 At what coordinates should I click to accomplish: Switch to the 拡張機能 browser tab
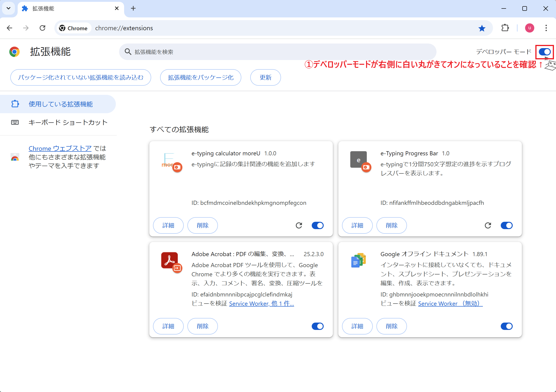click(x=70, y=9)
